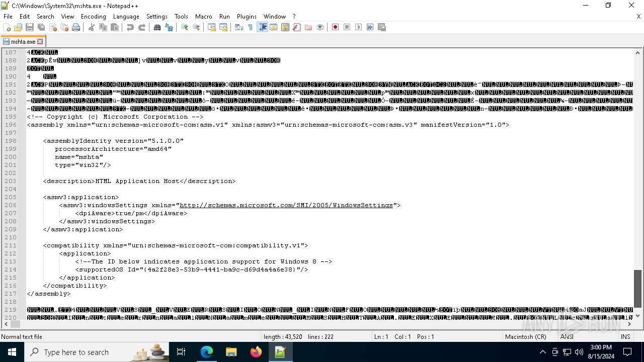Close the mshta.exe tab with red X

tap(40, 41)
